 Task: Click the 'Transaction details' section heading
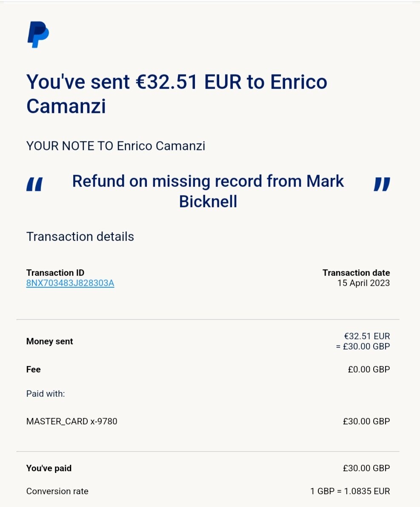(80, 236)
